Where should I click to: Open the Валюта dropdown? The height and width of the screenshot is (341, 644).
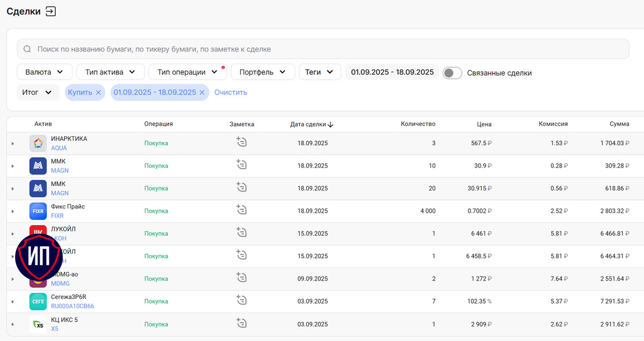click(45, 72)
